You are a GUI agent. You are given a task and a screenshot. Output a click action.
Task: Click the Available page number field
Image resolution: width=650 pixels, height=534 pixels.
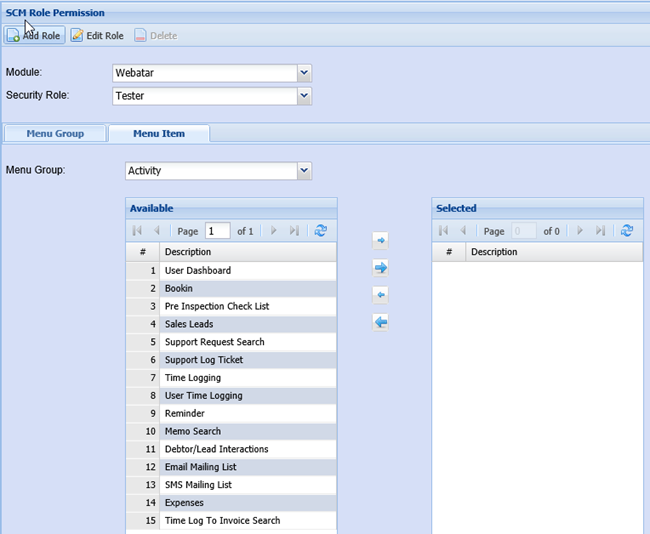[217, 231]
